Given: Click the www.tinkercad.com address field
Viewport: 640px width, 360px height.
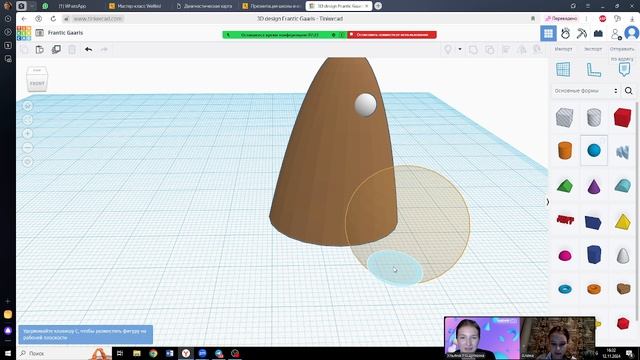Looking at the screenshot, I should 98,19.
